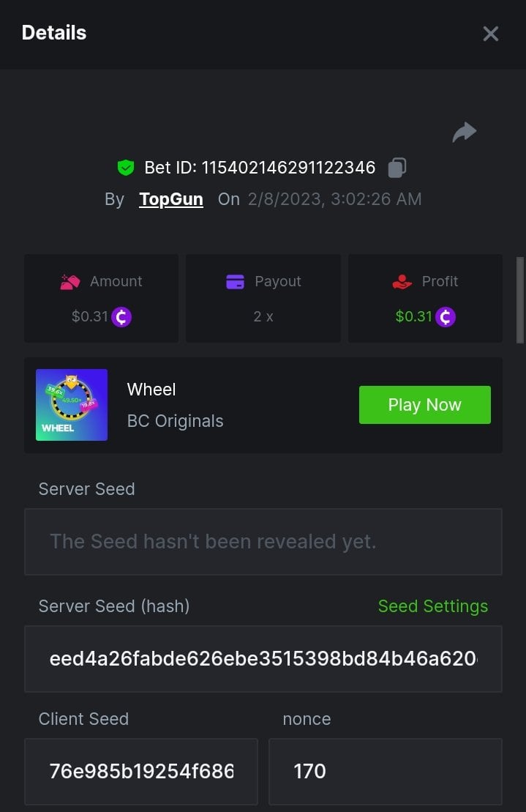This screenshot has width=526, height=812.
Task: Open Seed Settings link
Action: 432,606
